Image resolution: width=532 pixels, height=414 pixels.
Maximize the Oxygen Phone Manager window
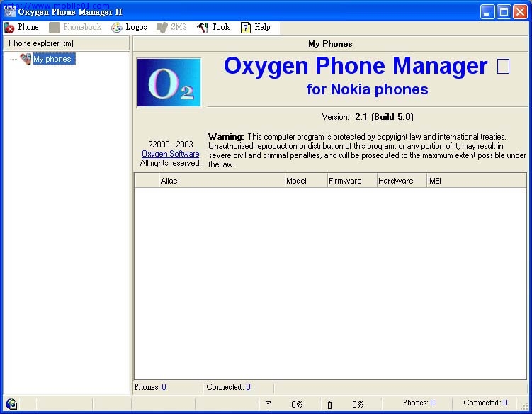pos(504,12)
